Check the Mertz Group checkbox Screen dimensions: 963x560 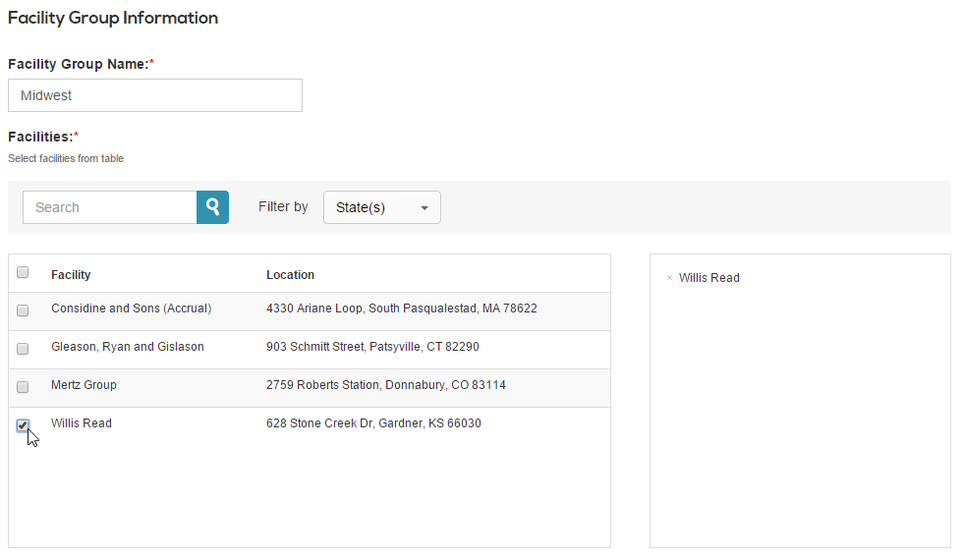[23, 387]
